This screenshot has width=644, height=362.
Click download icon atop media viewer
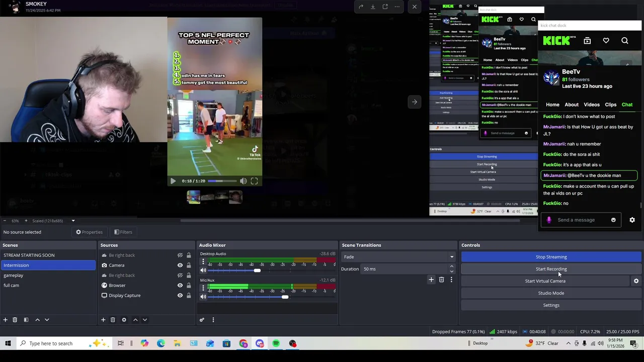373,7
